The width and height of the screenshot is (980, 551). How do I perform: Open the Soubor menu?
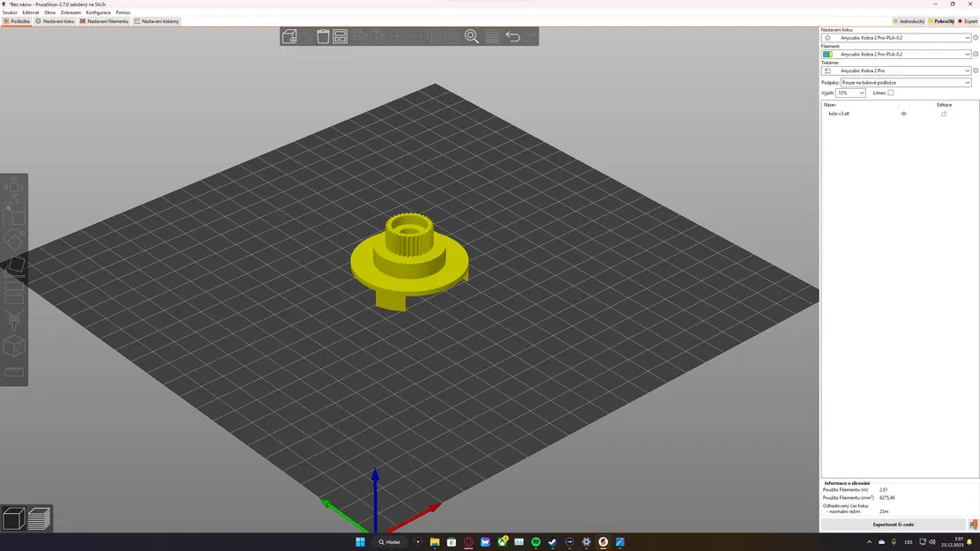pyautogui.click(x=10, y=12)
